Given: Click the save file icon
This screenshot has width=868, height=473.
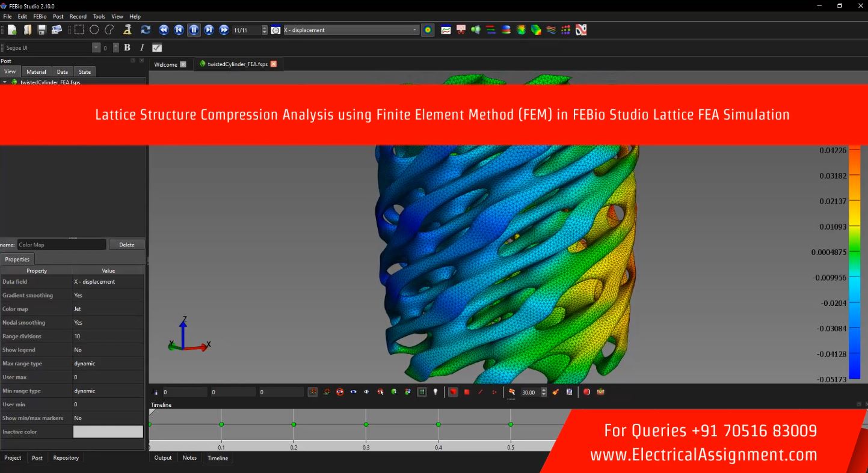Looking at the screenshot, I should tap(42, 30).
